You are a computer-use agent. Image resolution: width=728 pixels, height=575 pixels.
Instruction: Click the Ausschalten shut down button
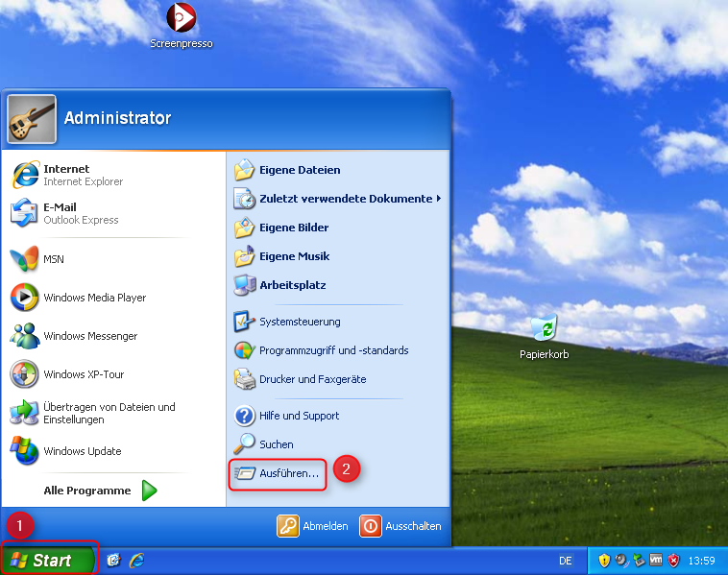(400, 526)
